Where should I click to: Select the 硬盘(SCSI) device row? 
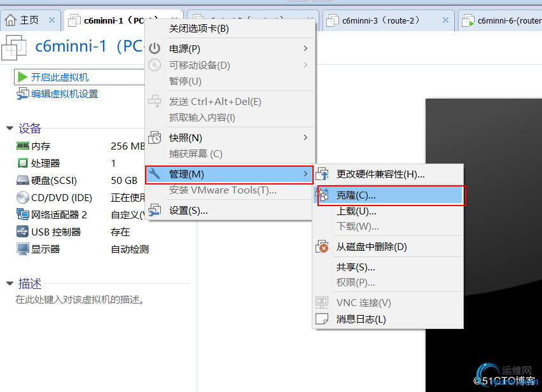click(x=80, y=181)
